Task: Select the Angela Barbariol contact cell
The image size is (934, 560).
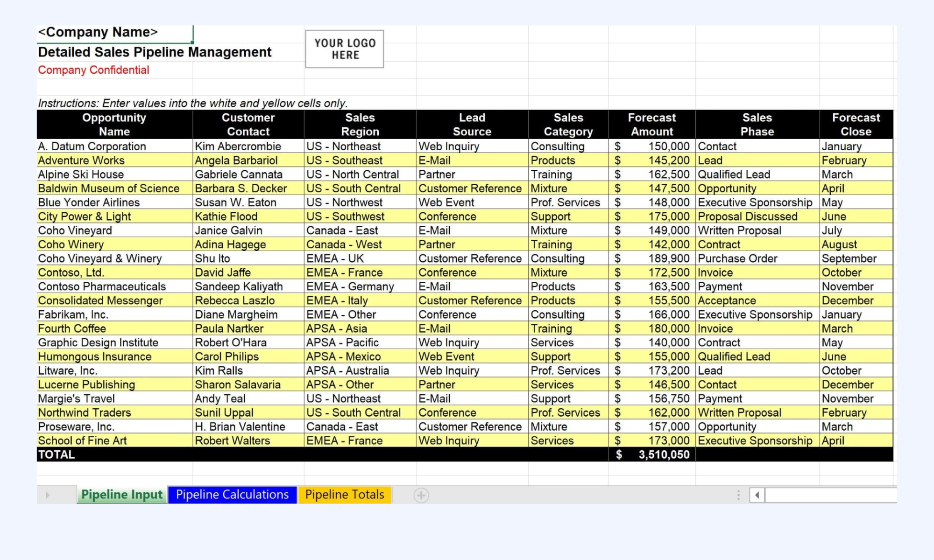Action: [x=248, y=160]
